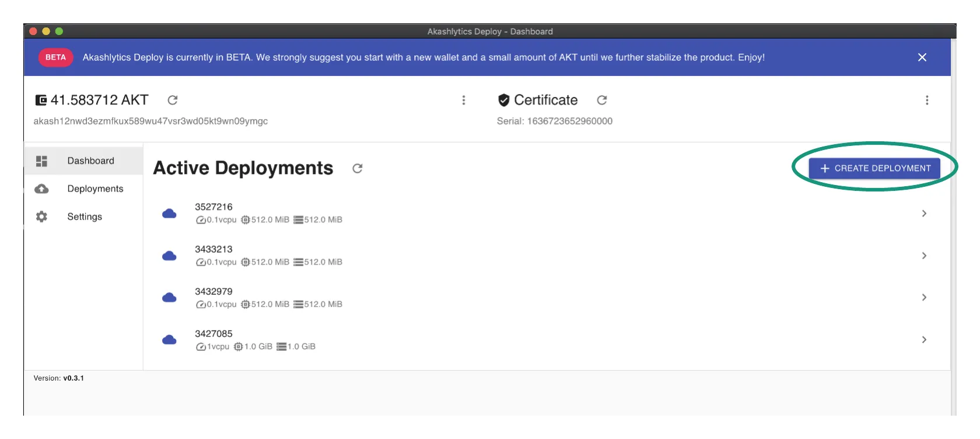Expand deployment 3432979 details chevron
The width and height of the screenshot is (980, 439).
pyautogui.click(x=924, y=298)
